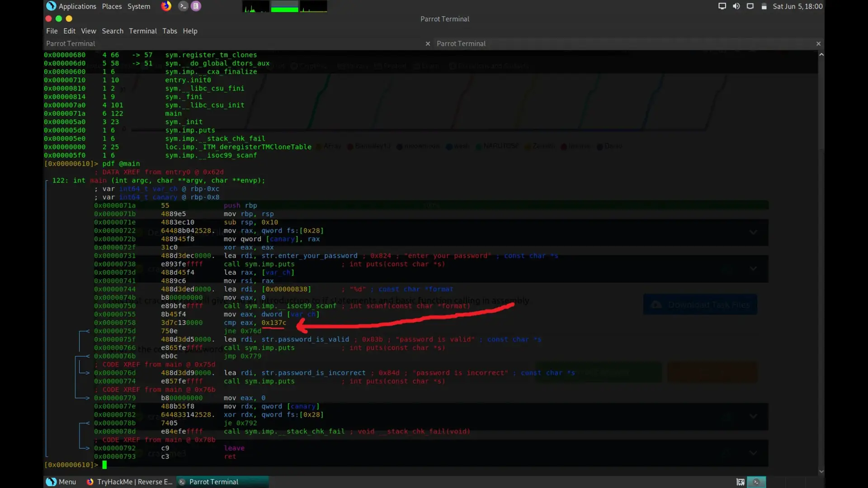Image resolution: width=868 pixels, height=488 pixels.
Task: Switch to the second workspace in switcher
Action: tap(776, 482)
